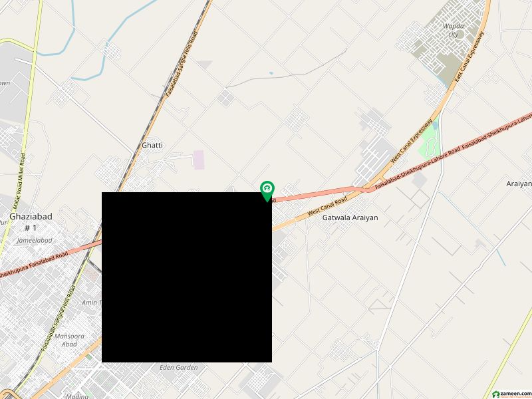Viewport: 532px width, 399px height.
Task: Click the East Canal Expressway road label
Action: (469, 57)
